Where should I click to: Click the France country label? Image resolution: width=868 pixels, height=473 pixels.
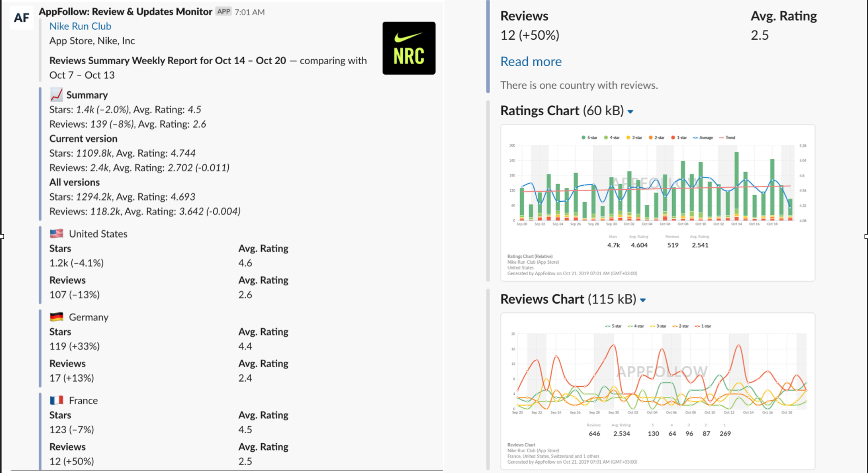point(83,400)
